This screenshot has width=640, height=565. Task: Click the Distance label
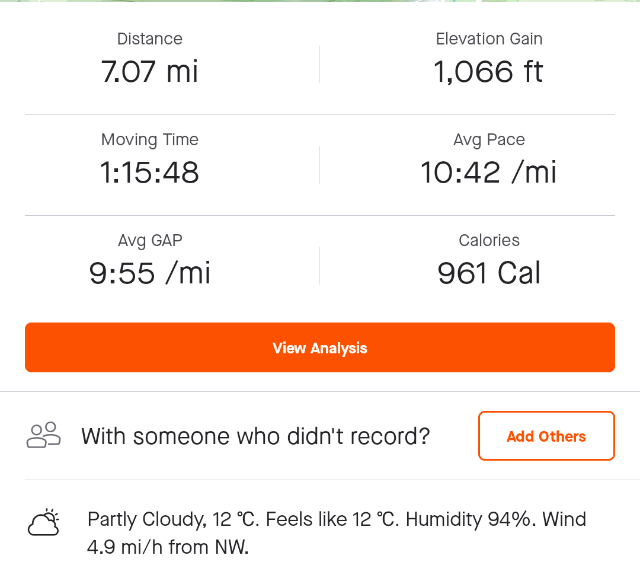click(150, 39)
